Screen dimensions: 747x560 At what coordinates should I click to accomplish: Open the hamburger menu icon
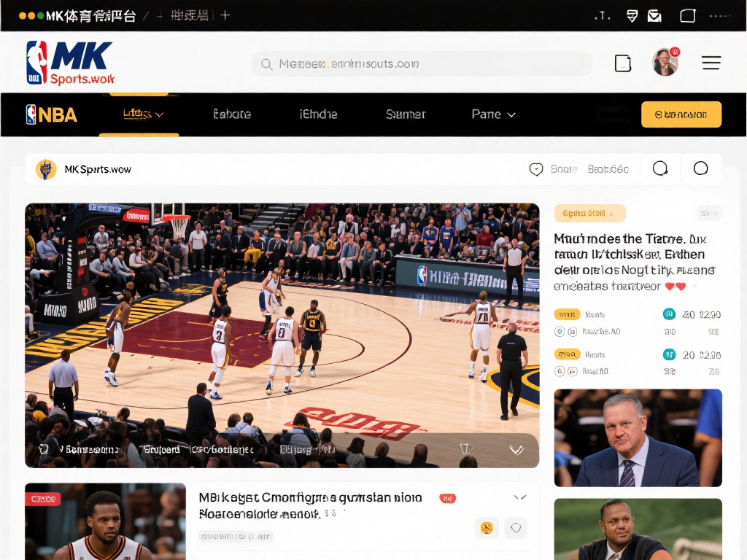tap(711, 63)
